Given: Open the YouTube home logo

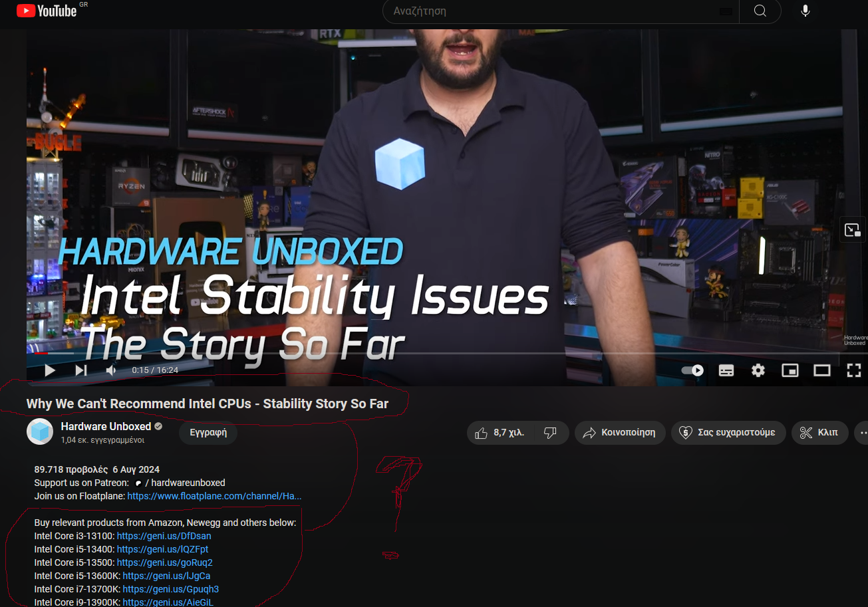Looking at the screenshot, I should (47, 11).
